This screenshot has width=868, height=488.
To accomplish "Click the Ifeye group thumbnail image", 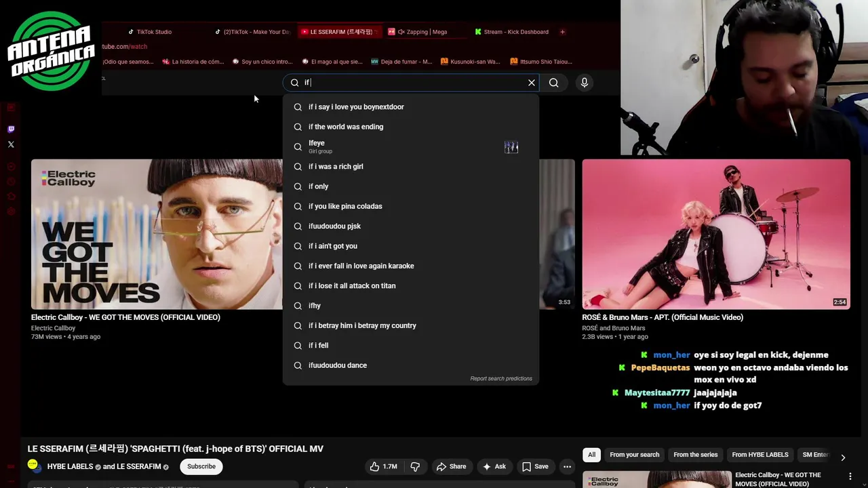I will [x=511, y=147].
